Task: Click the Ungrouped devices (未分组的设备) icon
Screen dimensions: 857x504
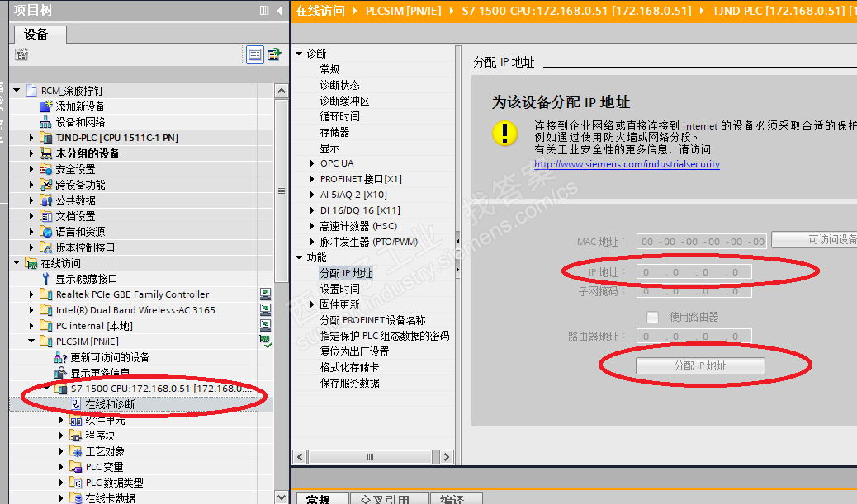Action: click(x=46, y=153)
